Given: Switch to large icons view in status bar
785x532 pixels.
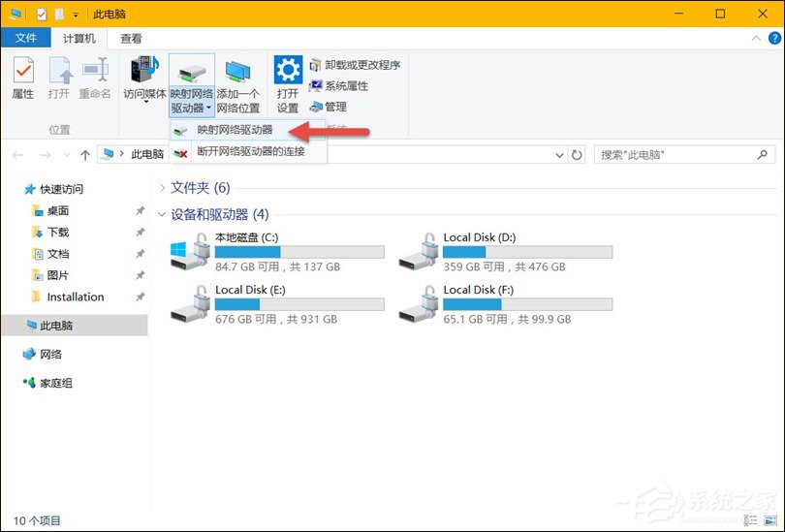Looking at the screenshot, I should point(770,520).
